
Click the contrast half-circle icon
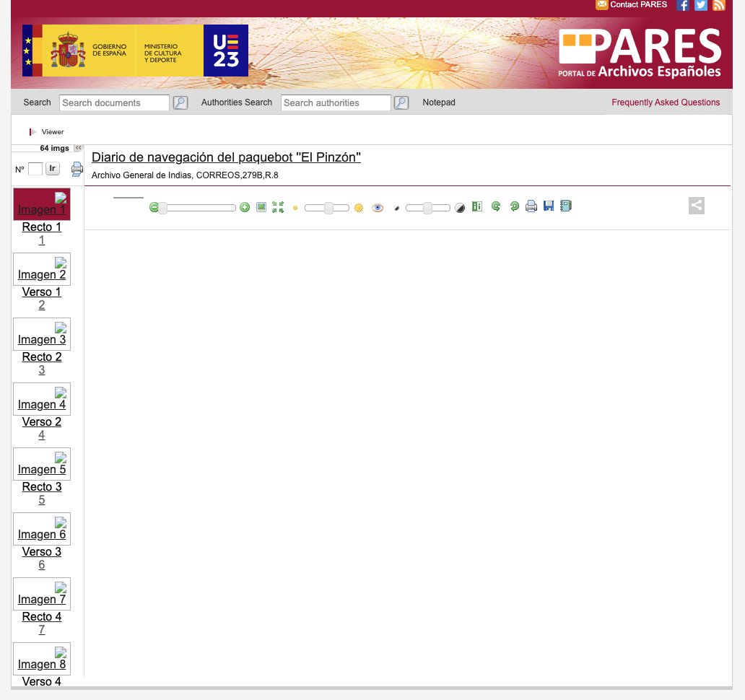(460, 207)
